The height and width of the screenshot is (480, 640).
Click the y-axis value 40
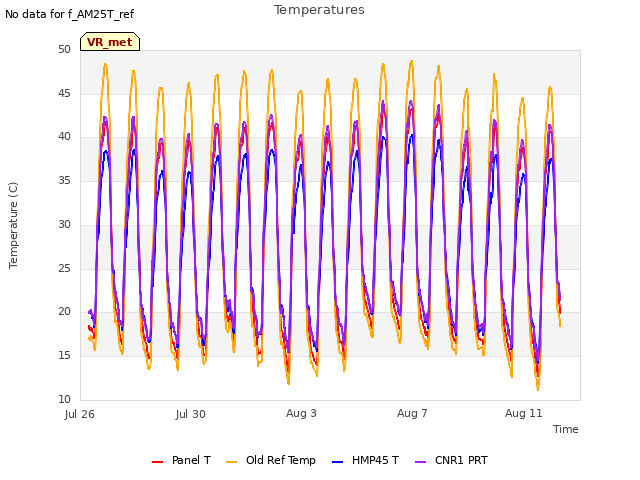coord(64,137)
